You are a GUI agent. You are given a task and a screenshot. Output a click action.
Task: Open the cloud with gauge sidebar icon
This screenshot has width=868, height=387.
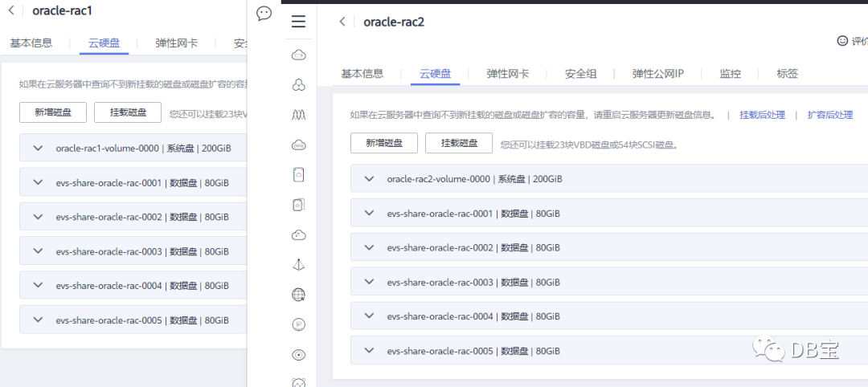pos(298,235)
